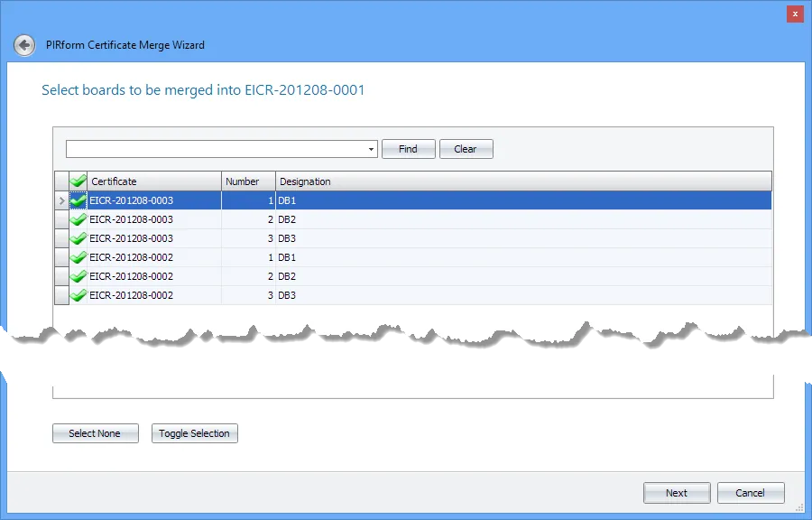Click the back navigation arrow icon

tap(24, 44)
